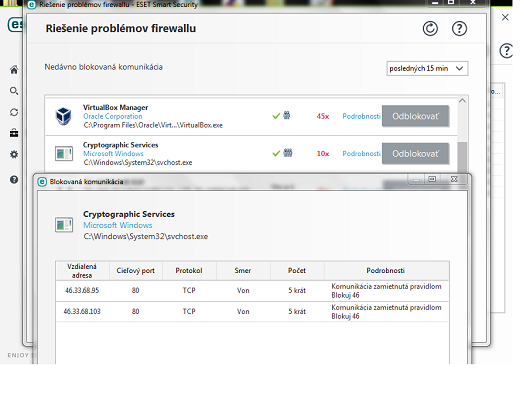Click the VirtualBox Manager application icon
Image resolution: width=524 pixels, height=396 pixels.
[x=63, y=116]
